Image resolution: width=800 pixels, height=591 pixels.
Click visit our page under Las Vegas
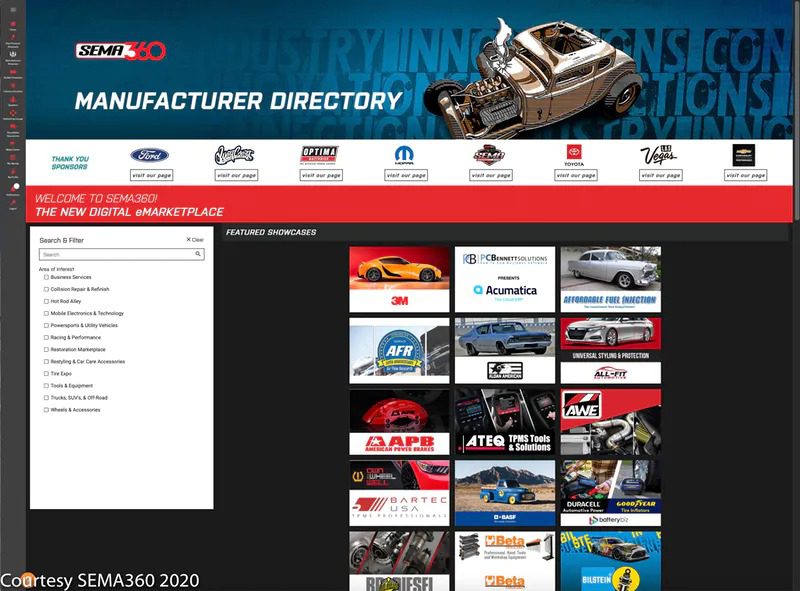coord(661,175)
